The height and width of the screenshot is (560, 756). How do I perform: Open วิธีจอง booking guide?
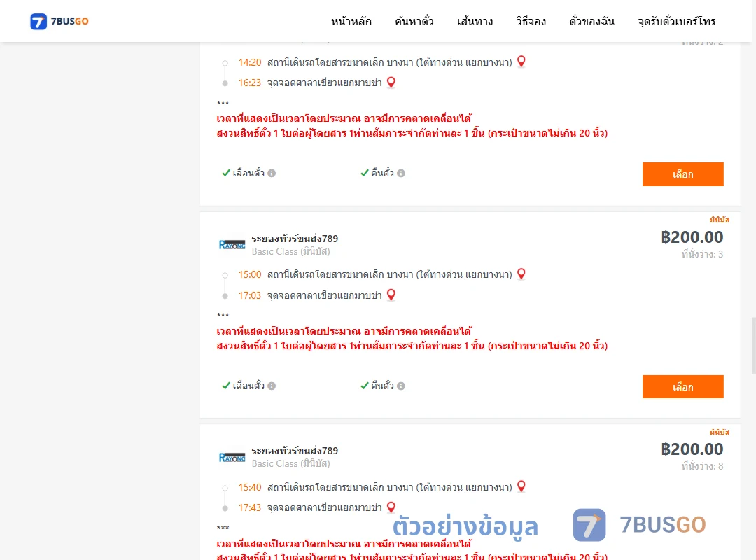coord(531,21)
